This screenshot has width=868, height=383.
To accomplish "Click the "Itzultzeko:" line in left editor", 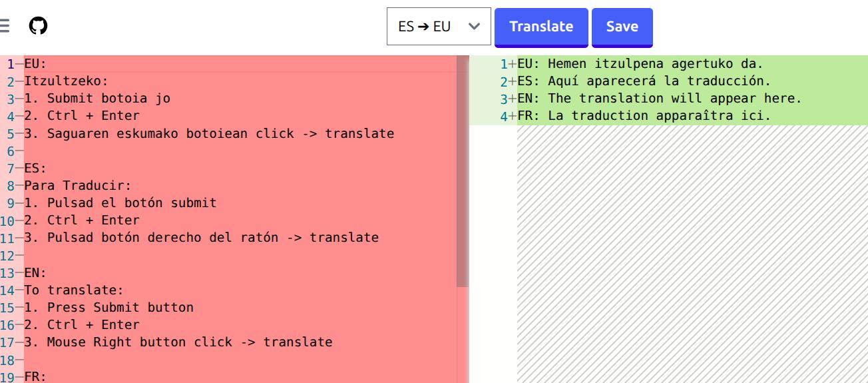I will 66,81.
